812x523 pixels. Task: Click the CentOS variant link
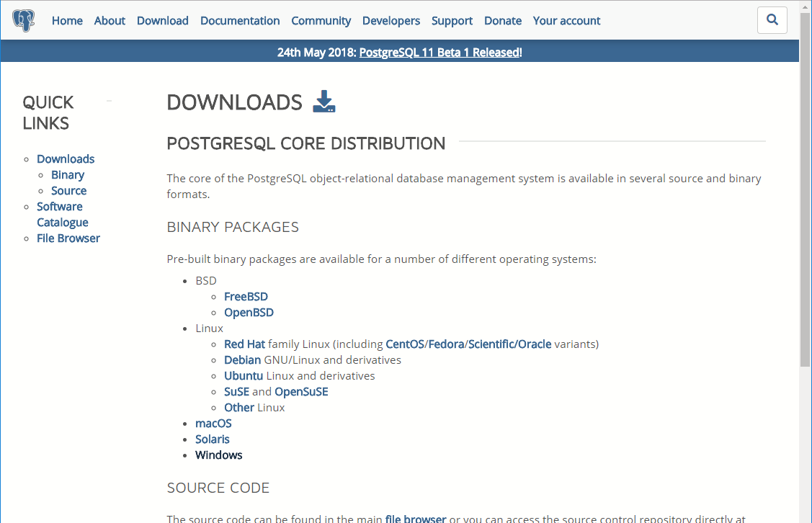(x=405, y=344)
